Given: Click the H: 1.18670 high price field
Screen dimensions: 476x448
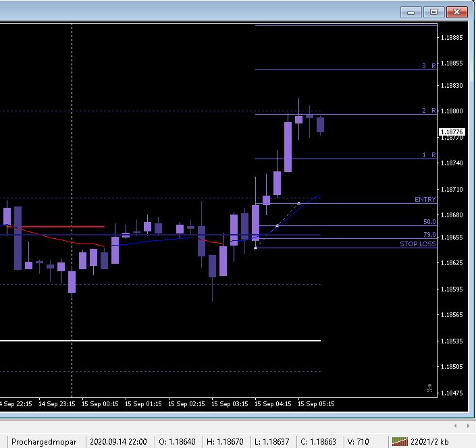Looking at the screenshot, I should pos(225,442).
